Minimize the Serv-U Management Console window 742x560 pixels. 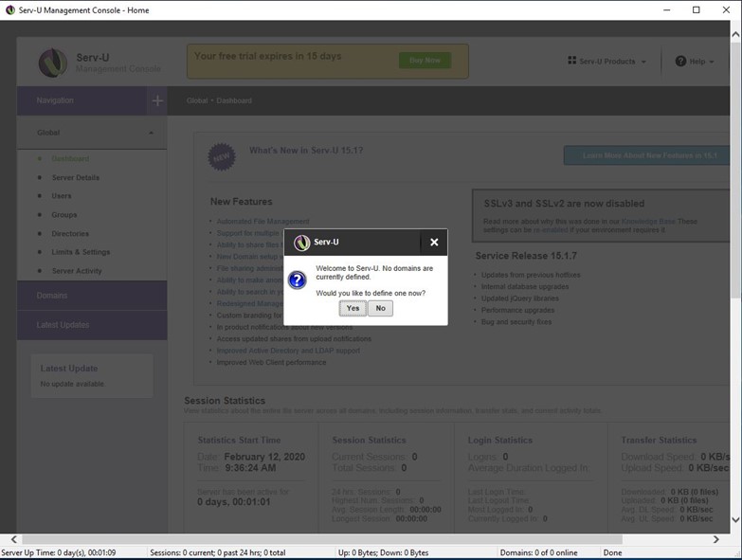pyautogui.click(x=667, y=9)
